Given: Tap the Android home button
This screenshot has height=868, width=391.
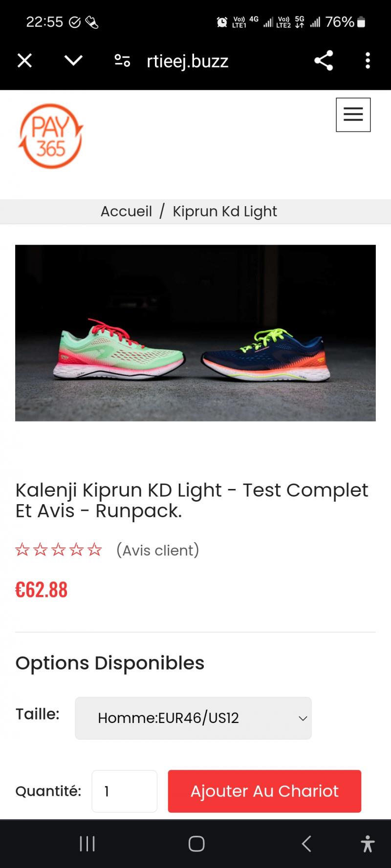Looking at the screenshot, I should 196,844.
